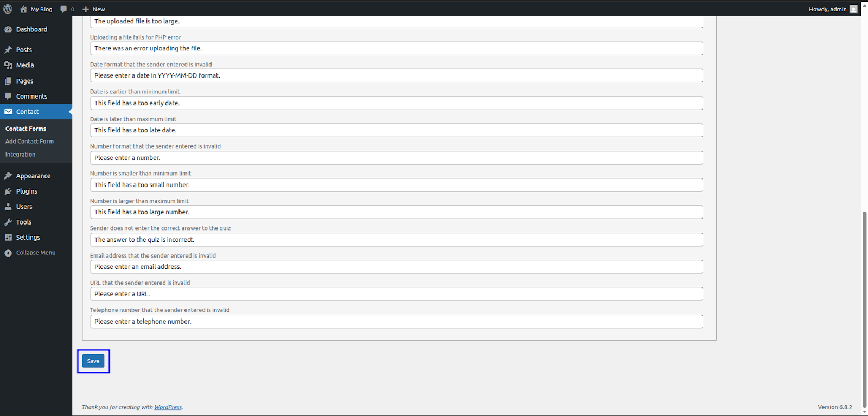Go to Settings in the sidebar

pyautogui.click(x=28, y=238)
